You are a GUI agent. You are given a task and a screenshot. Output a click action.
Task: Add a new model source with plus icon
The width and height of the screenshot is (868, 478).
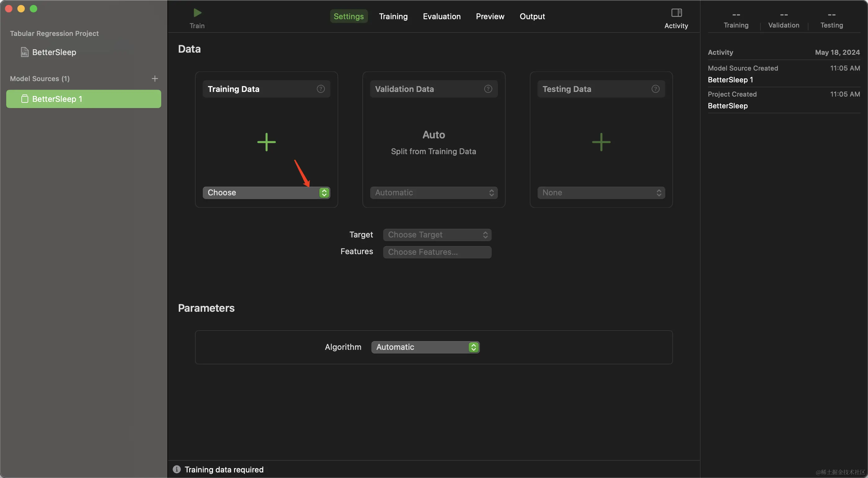[x=155, y=78]
